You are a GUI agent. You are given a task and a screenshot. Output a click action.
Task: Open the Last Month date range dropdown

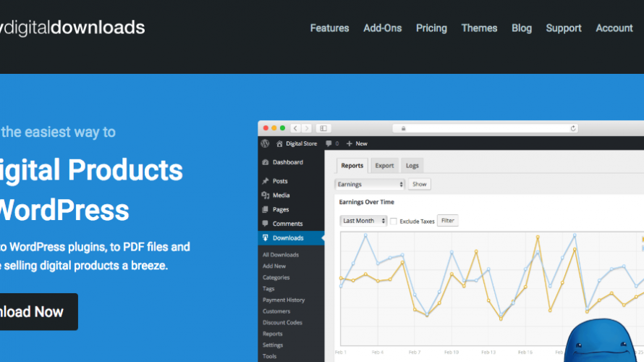point(363,221)
